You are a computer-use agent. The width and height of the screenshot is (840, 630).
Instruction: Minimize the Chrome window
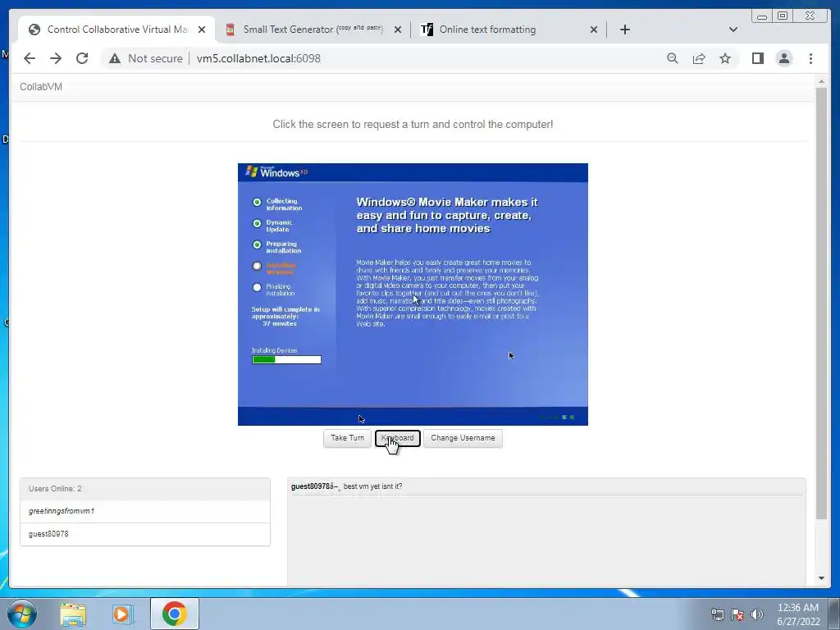(x=762, y=16)
